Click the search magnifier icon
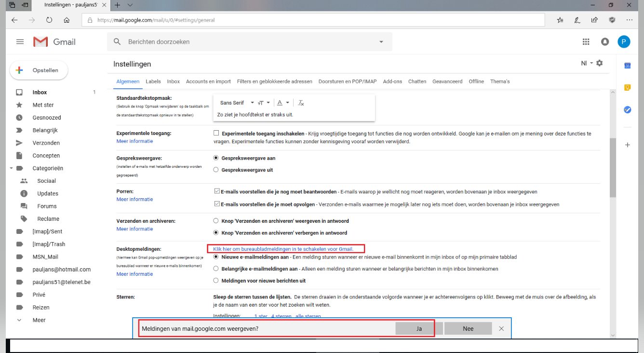 (117, 42)
